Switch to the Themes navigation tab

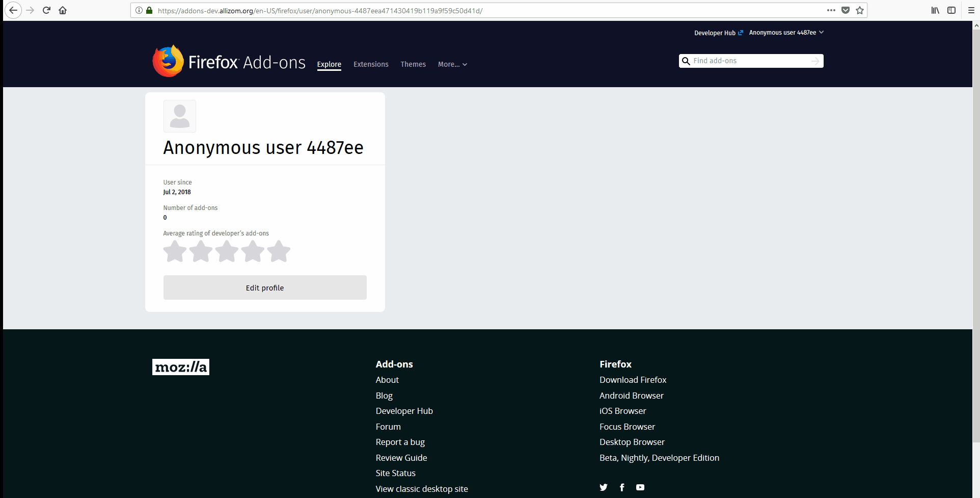coord(413,64)
